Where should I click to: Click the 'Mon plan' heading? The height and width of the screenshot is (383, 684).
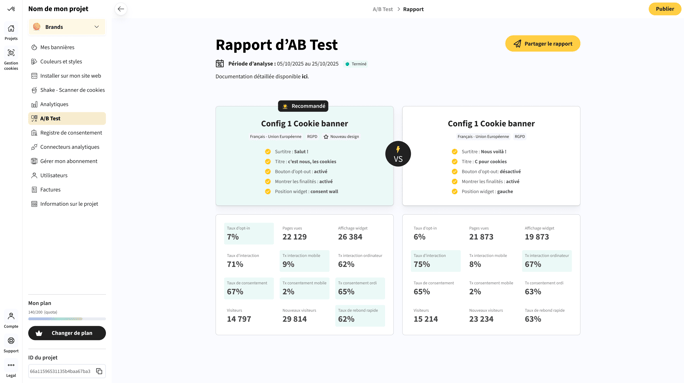click(40, 303)
